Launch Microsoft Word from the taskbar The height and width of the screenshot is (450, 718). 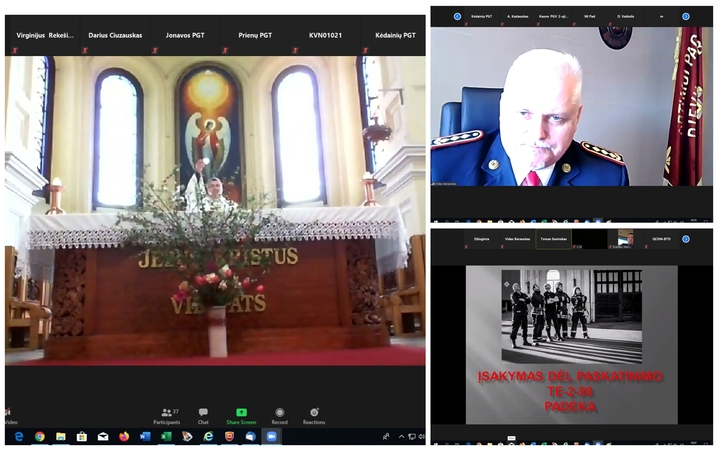pyautogui.click(x=145, y=437)
